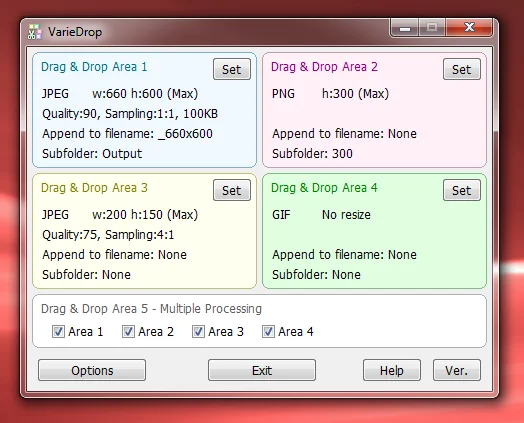Screen dimensions: 524x423
Task: Uncheck the Area 1 checkbox
Action: [58, 332]
